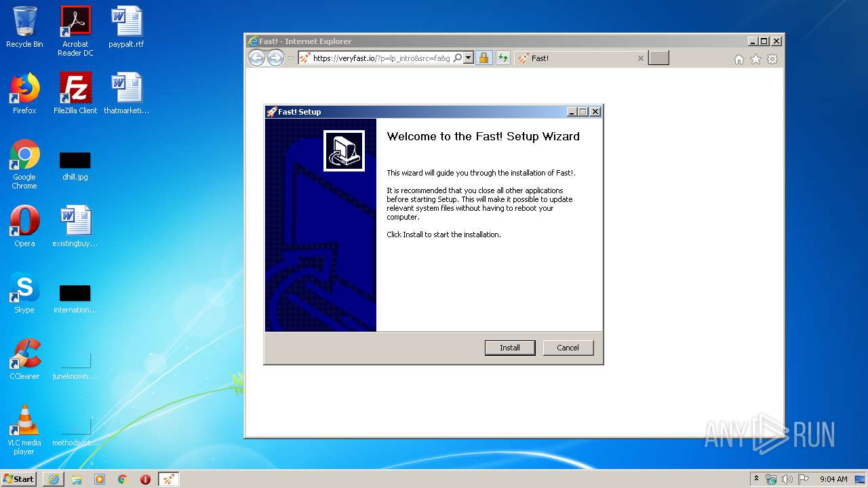This screenshot has width=868, height=488.
Task: Go to Internet Explorer home page
Action: (x=739, y=59)
